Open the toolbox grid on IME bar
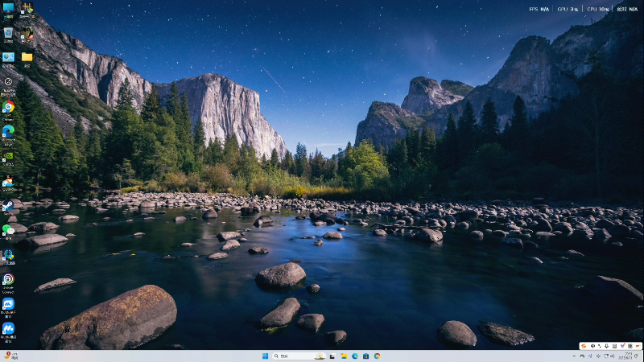The height and width of the screenshot is (362, 644). click(x=630, y=346)
